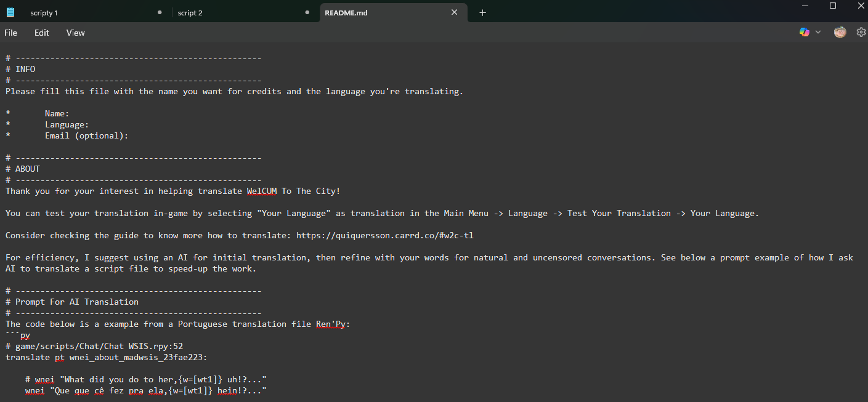The height and width of the screenshot is (402, 868).
Task: Click 'Main Menu -> Language' in the text
Action: pos(496,213)
